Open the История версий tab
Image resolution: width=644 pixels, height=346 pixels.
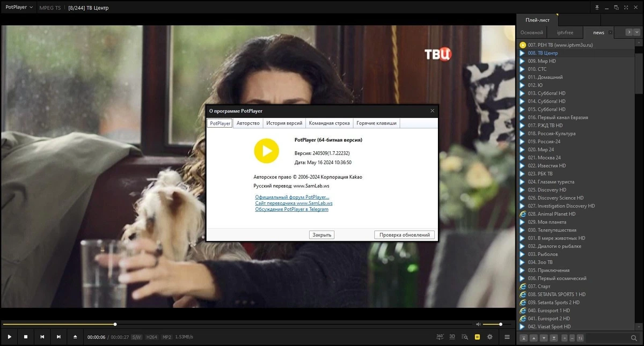[284, 123]
